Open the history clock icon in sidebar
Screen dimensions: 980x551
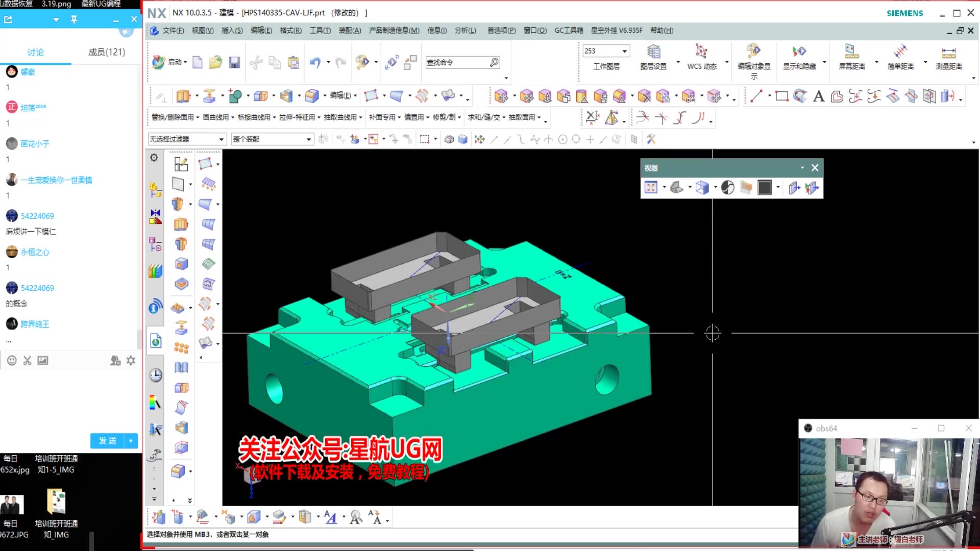point(156,375)
